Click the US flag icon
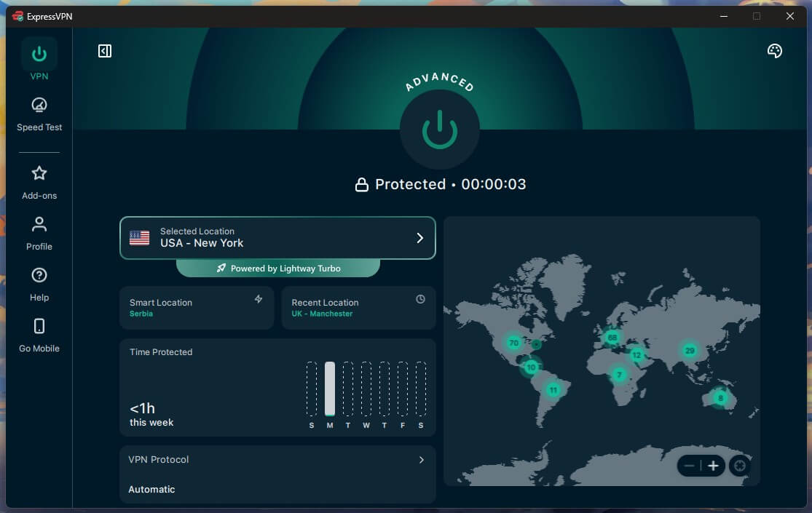The width and height of the screenshot is (812, 513). click(139, 238)
